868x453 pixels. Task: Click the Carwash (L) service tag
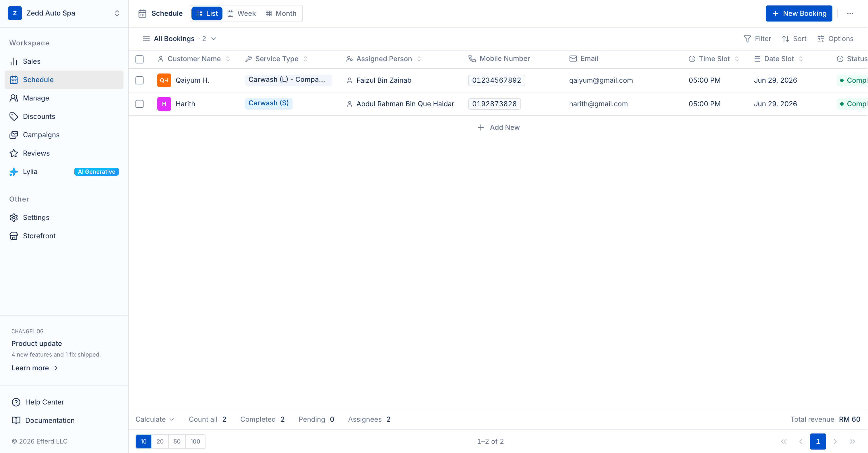pos(288,80)
